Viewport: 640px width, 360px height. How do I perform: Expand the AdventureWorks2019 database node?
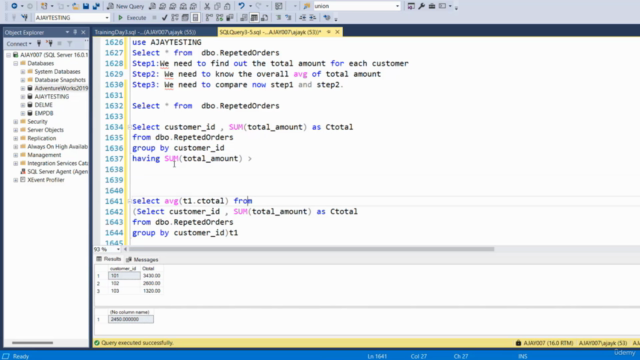coord(23,88)
